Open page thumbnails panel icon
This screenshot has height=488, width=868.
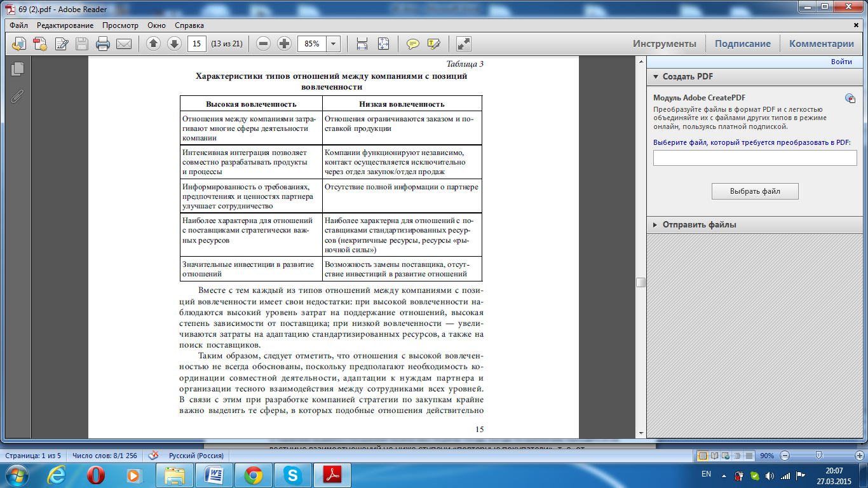point(17,69)
